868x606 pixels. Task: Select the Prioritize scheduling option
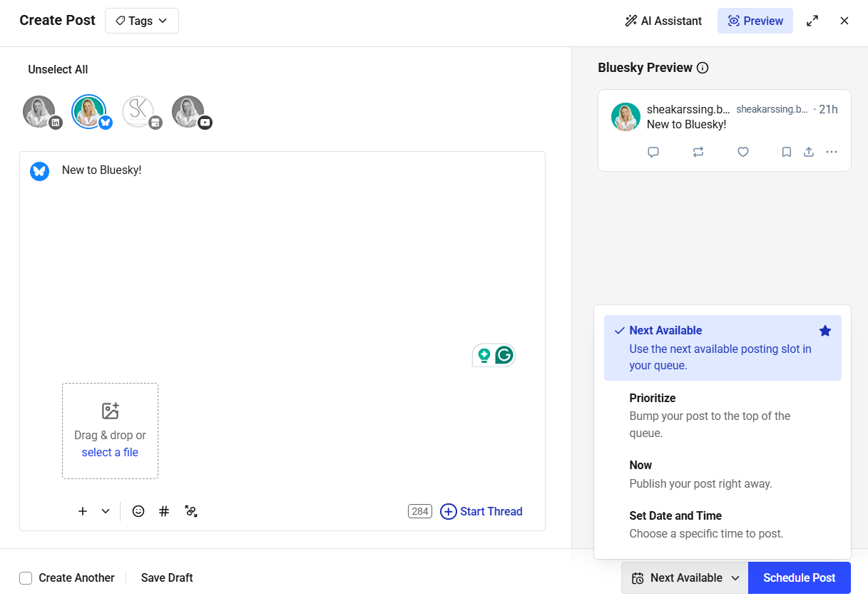tap(651, 398)
